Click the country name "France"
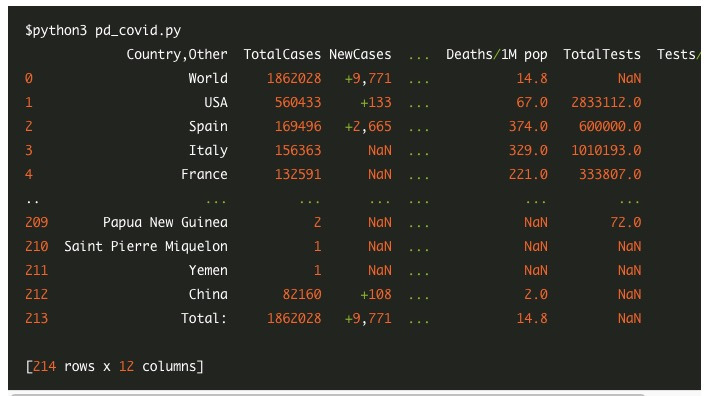This screenshot has width=708, height=396. click(204, 174)
